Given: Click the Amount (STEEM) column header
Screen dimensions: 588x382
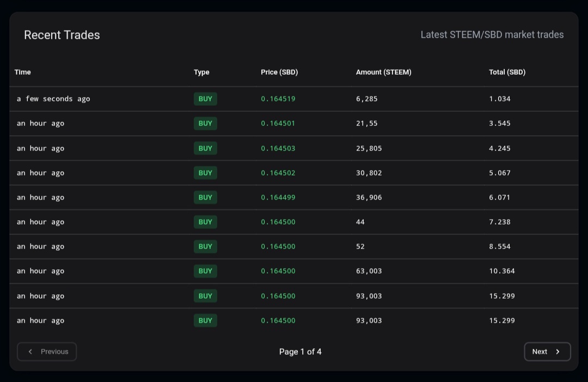Looking at the screenshot, I should 384,72.
